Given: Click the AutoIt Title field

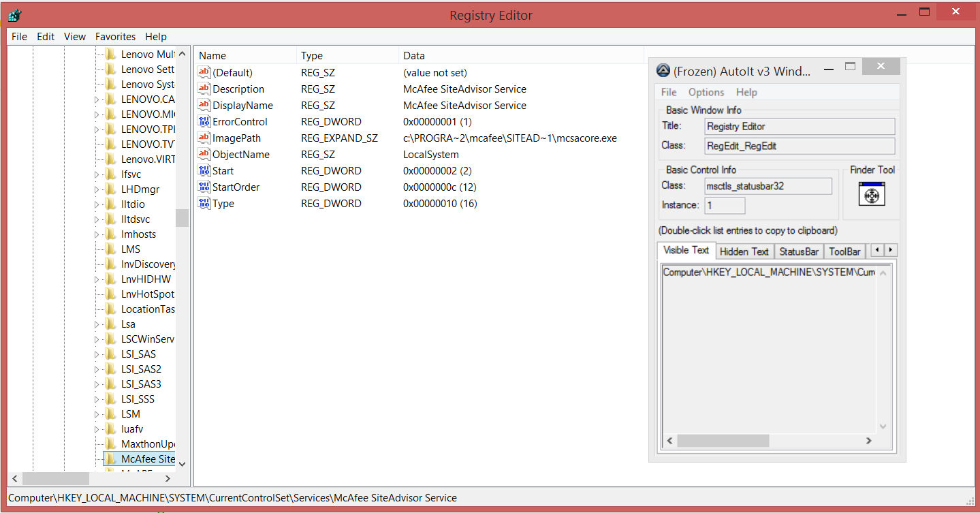Looking at the screenshot, I should tap(800, 126).
